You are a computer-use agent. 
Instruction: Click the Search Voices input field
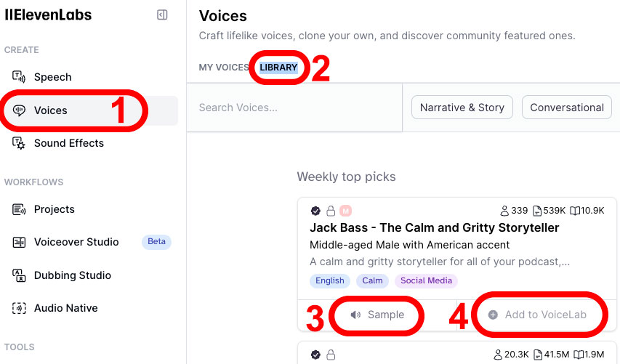coord(294,108)
